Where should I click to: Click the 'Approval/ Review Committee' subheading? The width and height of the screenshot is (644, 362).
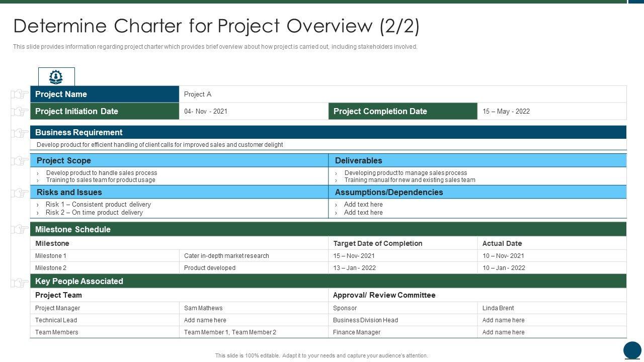[384, 295]
